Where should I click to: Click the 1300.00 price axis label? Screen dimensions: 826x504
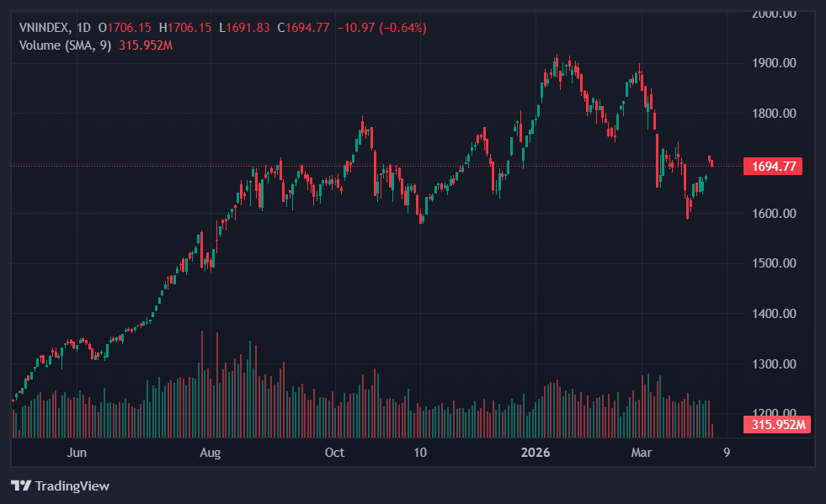pos(772,364)
